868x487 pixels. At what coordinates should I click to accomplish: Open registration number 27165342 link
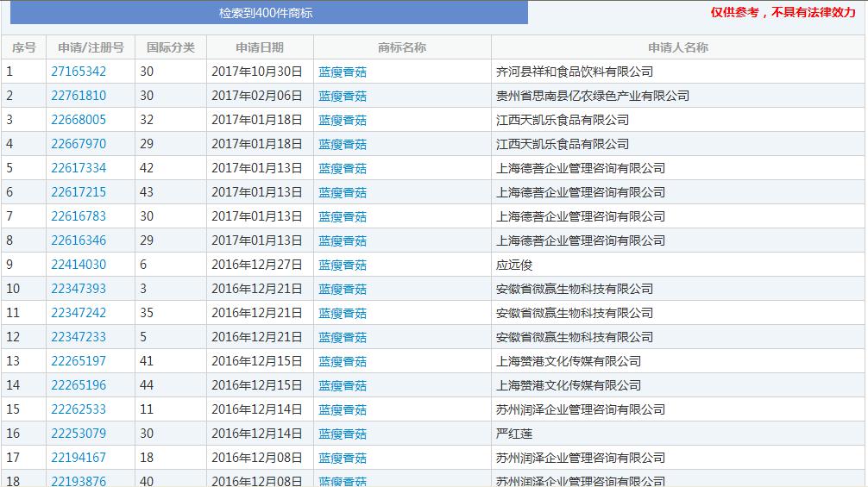[79, 72]
